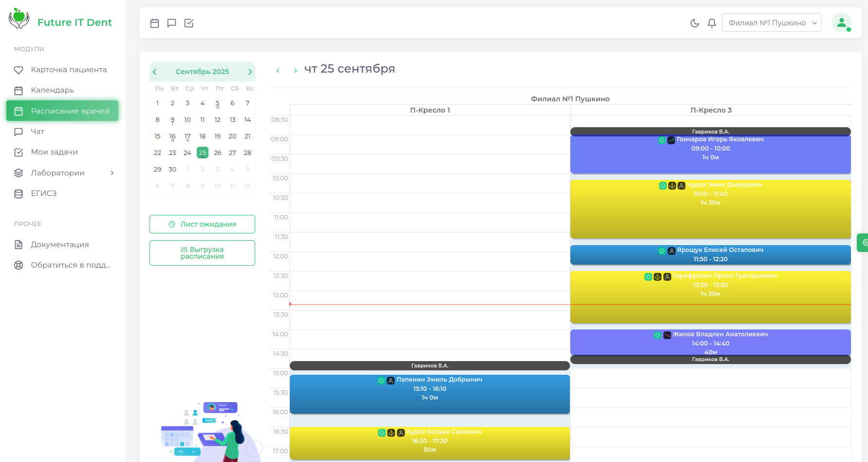Image resolution: width=868 pixels, height=462 pixels.
Task: Open the Гончаров Игорь Яковлевич appointment block
Action: [711, 154]
